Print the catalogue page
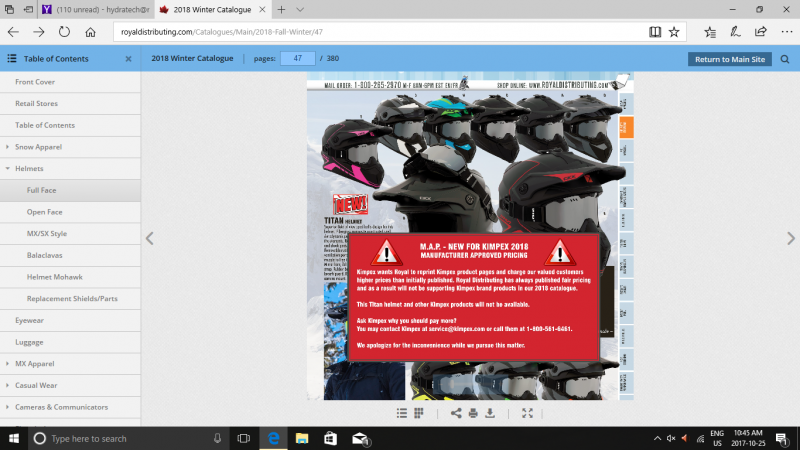 pos(473,413)
